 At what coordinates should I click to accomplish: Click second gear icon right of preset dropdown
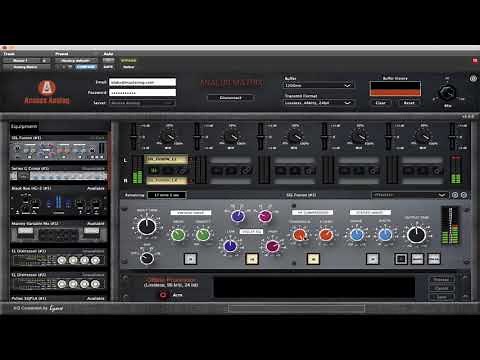464,195
